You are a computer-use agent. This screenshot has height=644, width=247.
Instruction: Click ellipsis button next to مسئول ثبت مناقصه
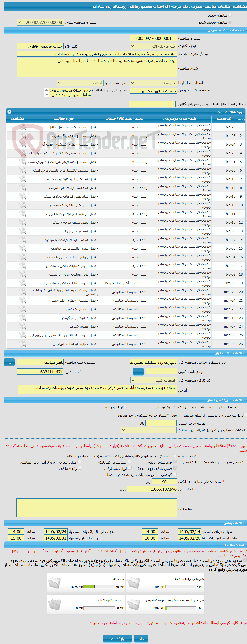(9, 362)
